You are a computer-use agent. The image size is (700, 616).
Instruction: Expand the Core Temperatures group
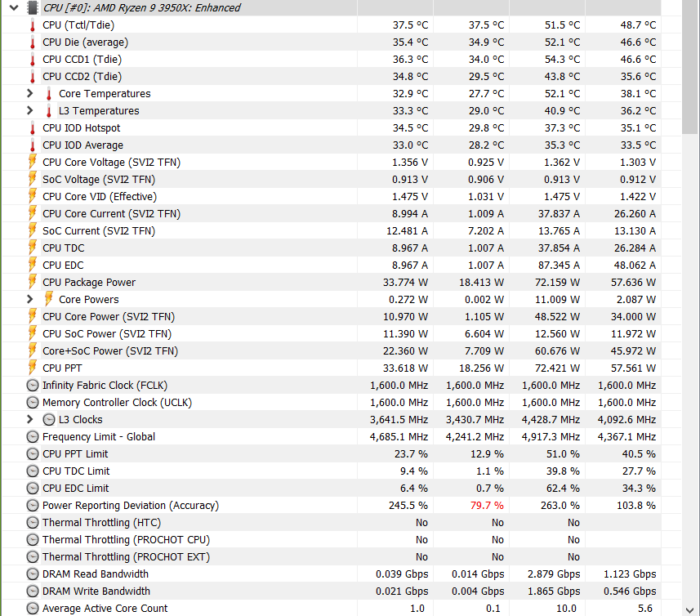pos(30,93)
